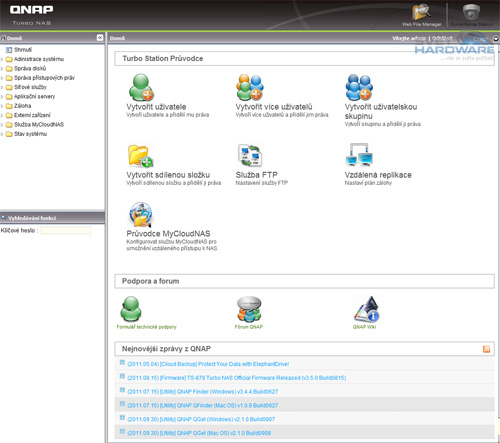Click the Vytvořit uživatele user icon
Viewport: 500px width, 443px height.
click(141, 87)
